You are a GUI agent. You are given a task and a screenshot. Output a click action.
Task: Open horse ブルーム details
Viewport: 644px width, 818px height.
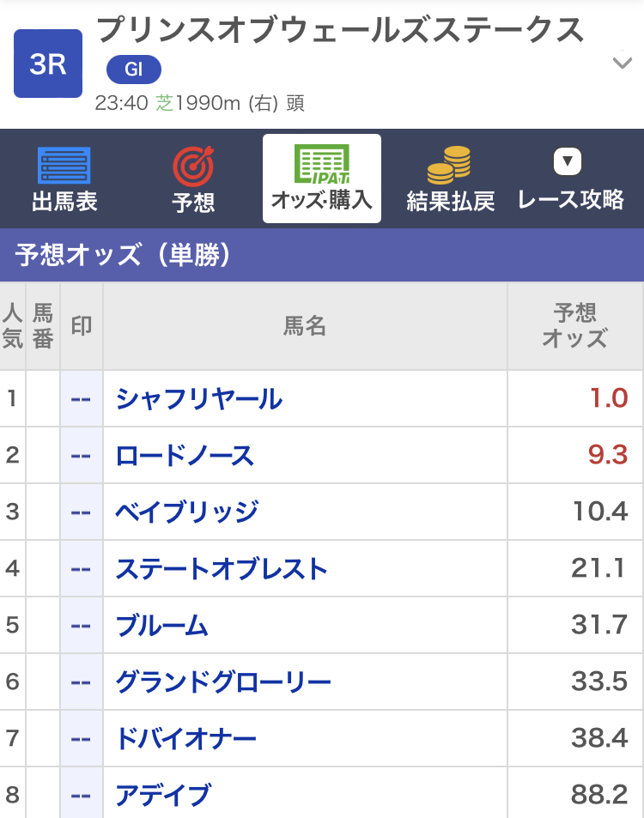161,626
